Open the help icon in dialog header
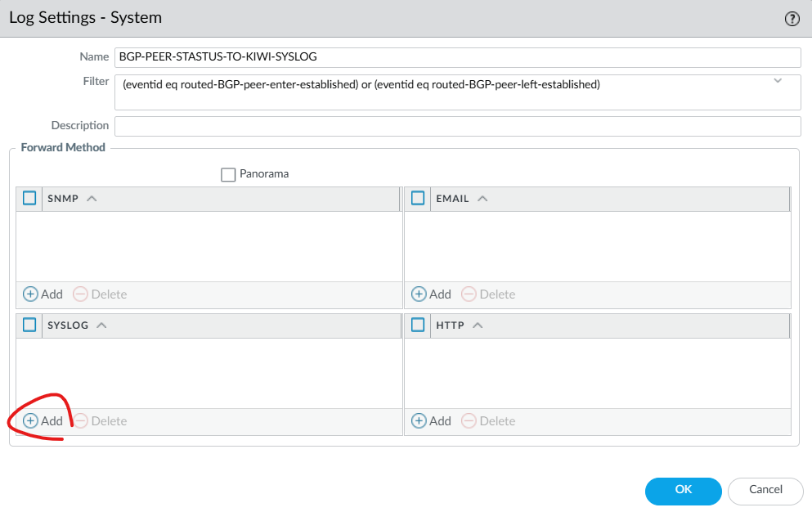 click(792, 19)
